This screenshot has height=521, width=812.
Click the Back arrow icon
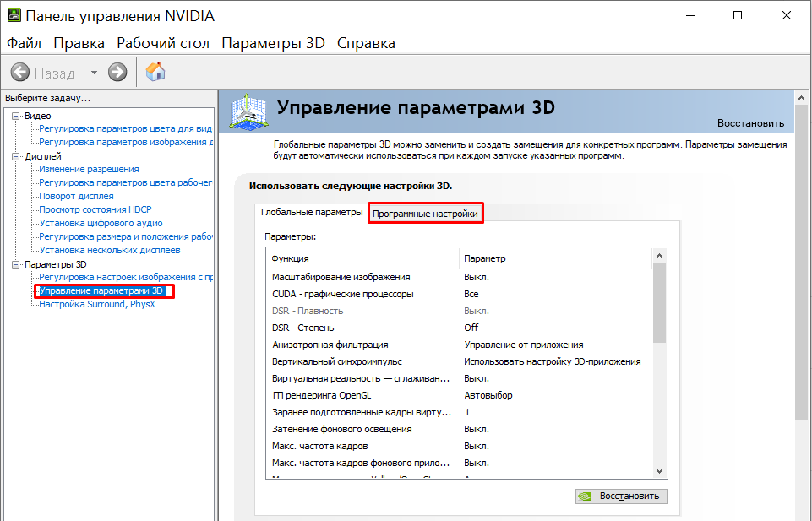click(x=20, y=72)
